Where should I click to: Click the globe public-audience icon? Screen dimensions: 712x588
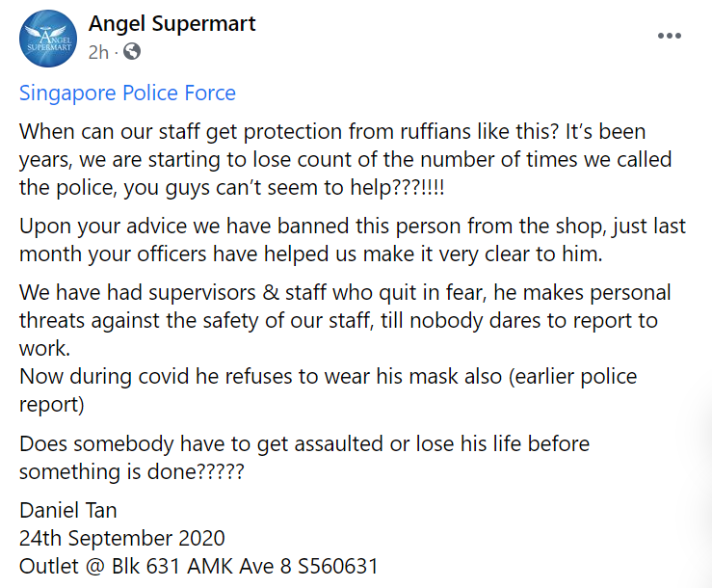coord(132,51)
